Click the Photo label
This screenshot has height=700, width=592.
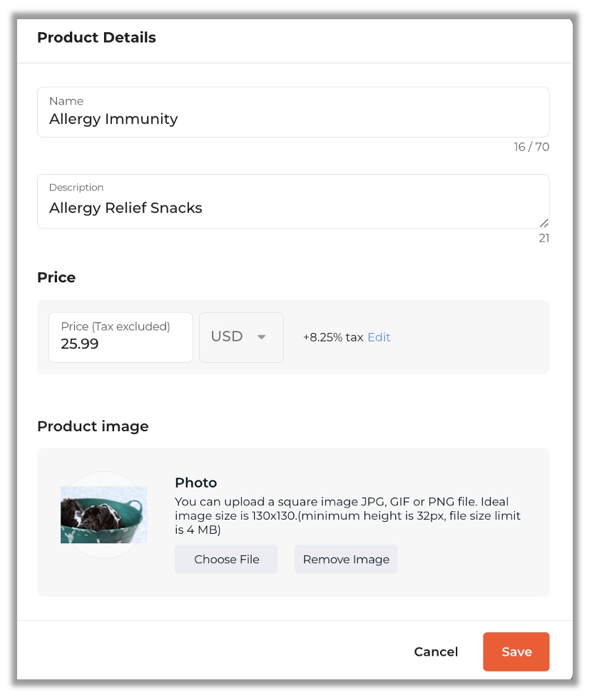tap(195, 483)
